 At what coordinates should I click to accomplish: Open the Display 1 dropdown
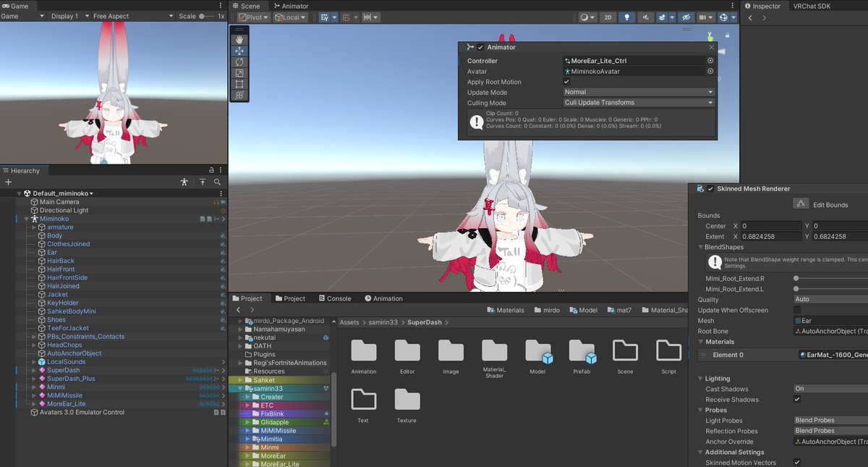[x=69, y=16]
